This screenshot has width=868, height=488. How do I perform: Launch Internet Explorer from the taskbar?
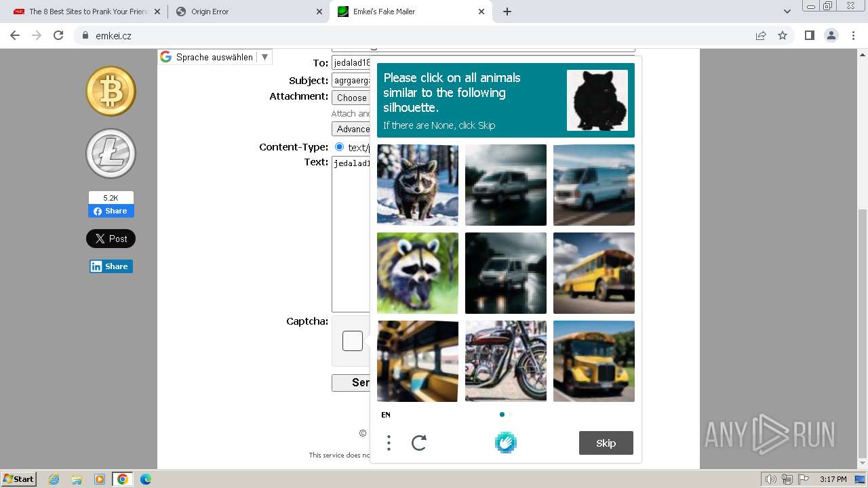pyautogui.click(x=54, y=479)
